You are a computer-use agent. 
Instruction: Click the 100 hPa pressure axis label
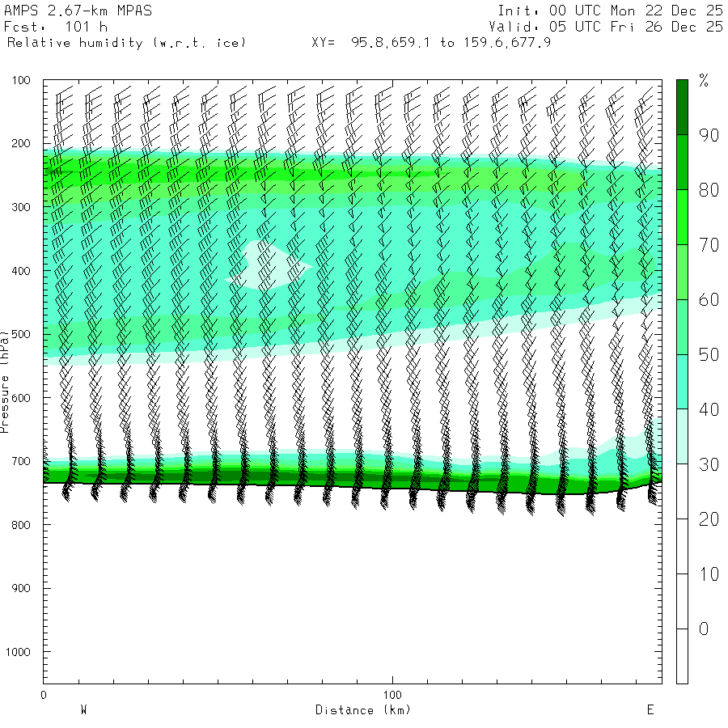click(21, 80)
